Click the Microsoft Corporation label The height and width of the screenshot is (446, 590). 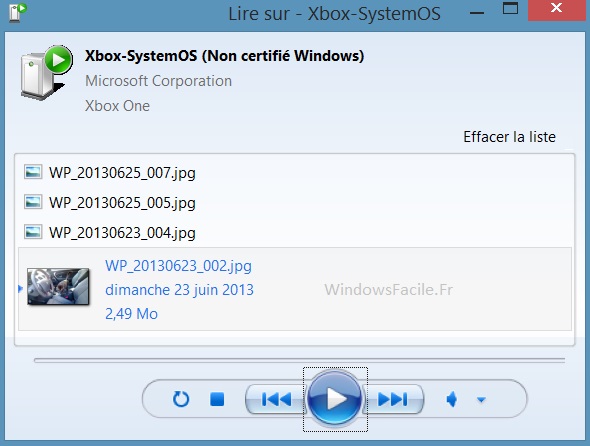[158, 81]
